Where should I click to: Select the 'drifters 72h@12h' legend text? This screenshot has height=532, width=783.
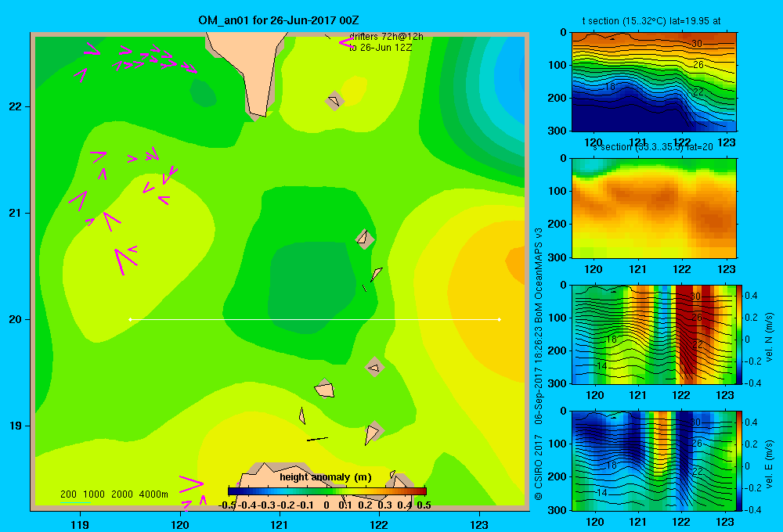386,37
